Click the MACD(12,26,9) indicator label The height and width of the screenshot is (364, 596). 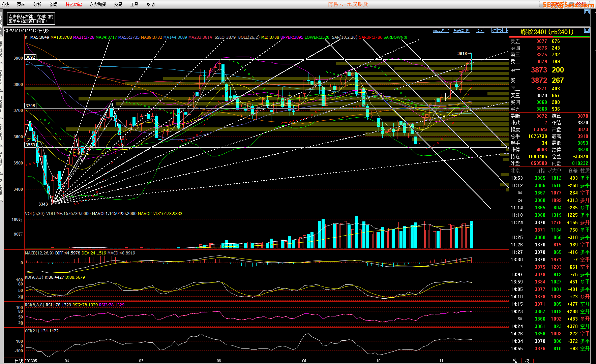(39, 253)
